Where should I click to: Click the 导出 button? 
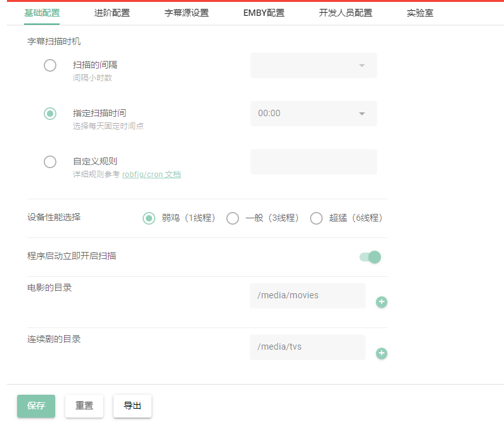[132, 406]
